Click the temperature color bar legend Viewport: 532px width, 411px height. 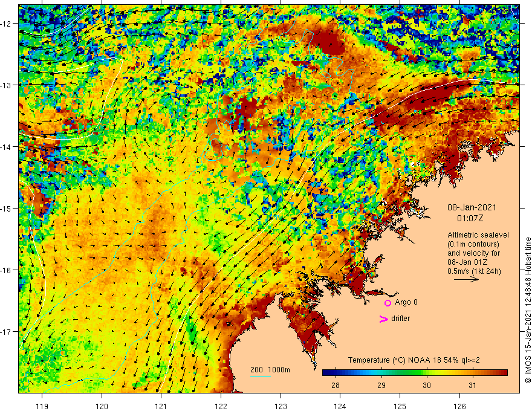pyautogui.click(x=415, y=373)
